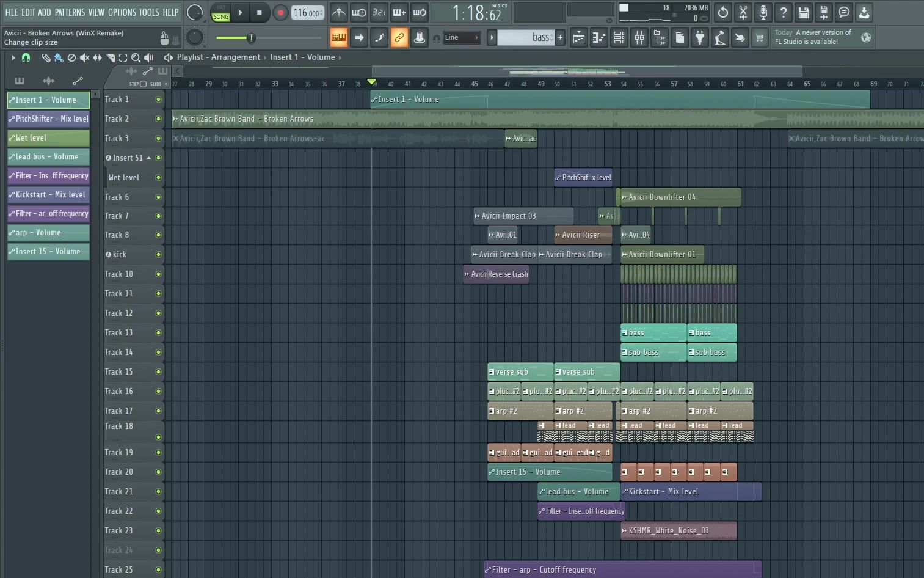Toggle playlist auto-scroll arrow icon
Viewport: 924px width, 578px height.
tap(359, 38)
